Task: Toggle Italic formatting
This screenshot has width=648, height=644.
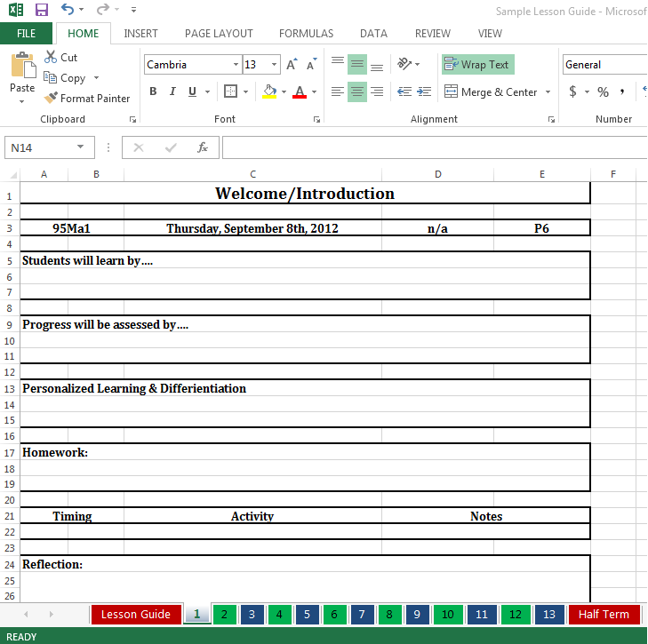Action: [x=172, y=91]
